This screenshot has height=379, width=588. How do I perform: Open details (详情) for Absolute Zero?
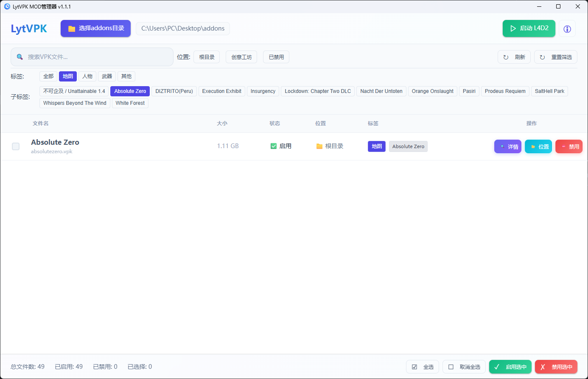(x=507, y=146)
